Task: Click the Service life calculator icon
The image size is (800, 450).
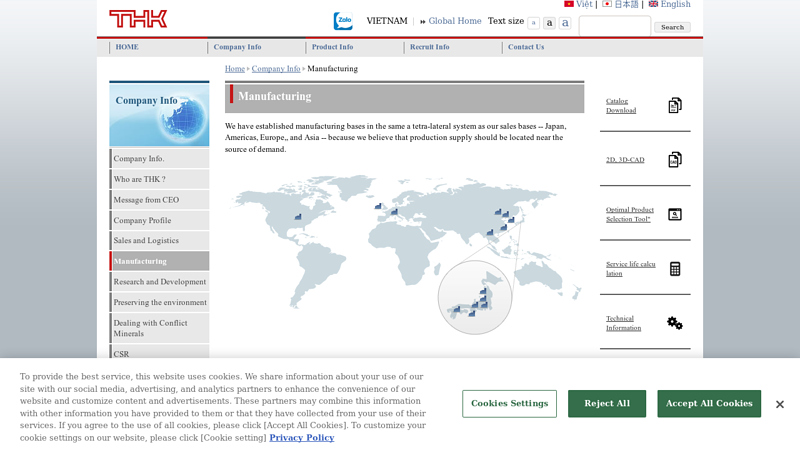Action: click(674, 269)
